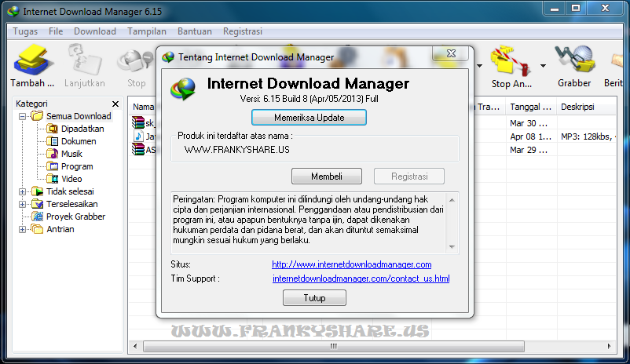This screenshot has width=630, height=364.
Task: Click the IDM title bar icon
Action: (13, 11)
